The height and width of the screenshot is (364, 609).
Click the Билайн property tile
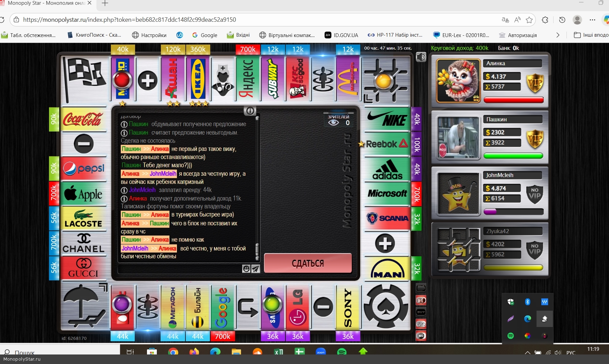pyautogui.click(x=198, y=307)
